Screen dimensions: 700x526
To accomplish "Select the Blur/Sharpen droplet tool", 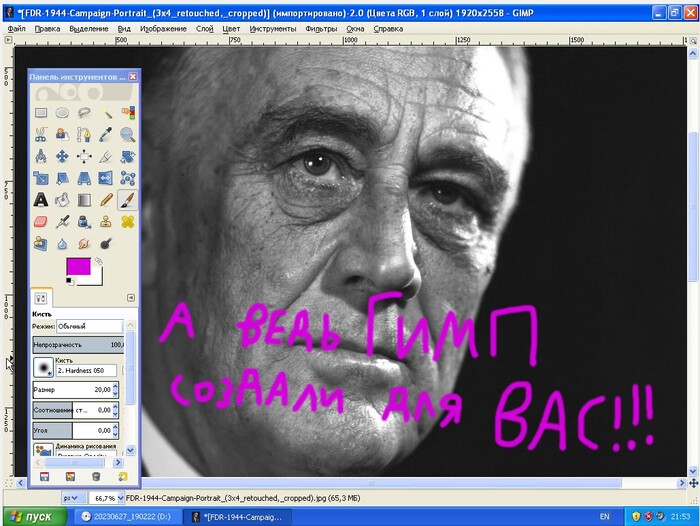I will pyautogui.click(x=62, y=244).
